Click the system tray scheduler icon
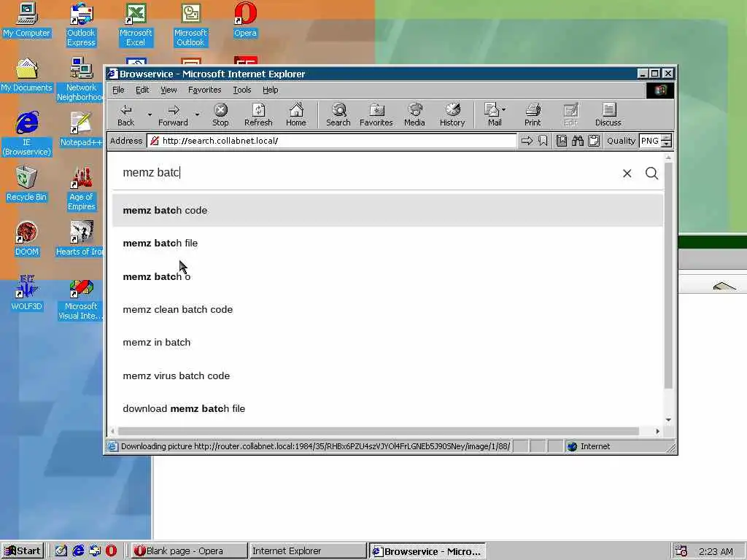 tap(681, 551)
